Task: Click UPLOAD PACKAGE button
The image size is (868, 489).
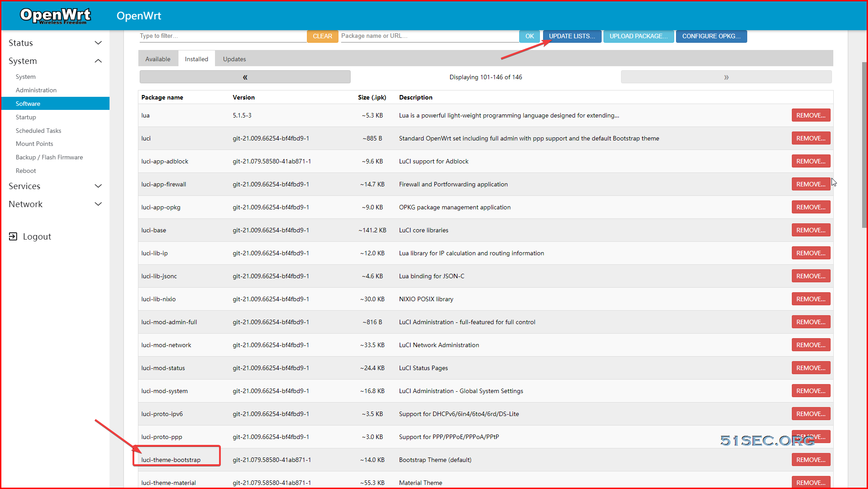Action: click(x=639, y=36)
